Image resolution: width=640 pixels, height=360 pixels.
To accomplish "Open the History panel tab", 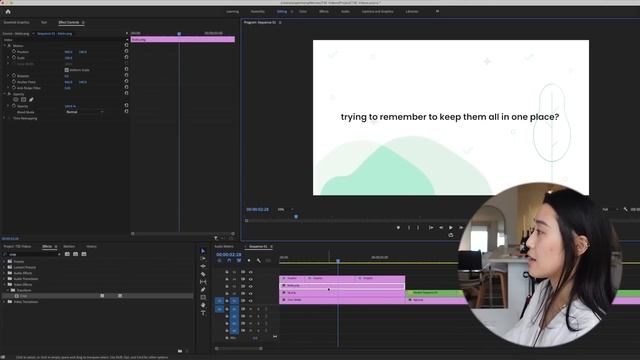I will 91,247.
